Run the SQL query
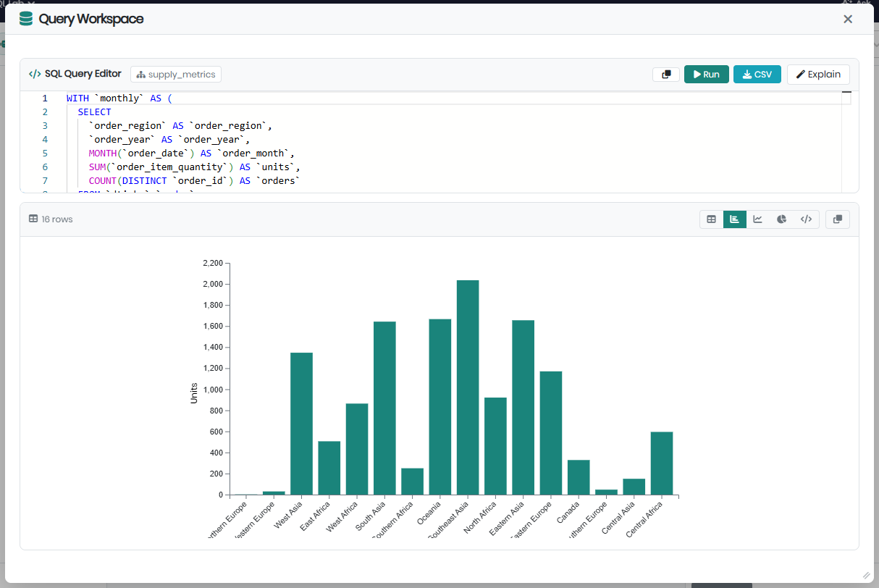 (706, 75)
